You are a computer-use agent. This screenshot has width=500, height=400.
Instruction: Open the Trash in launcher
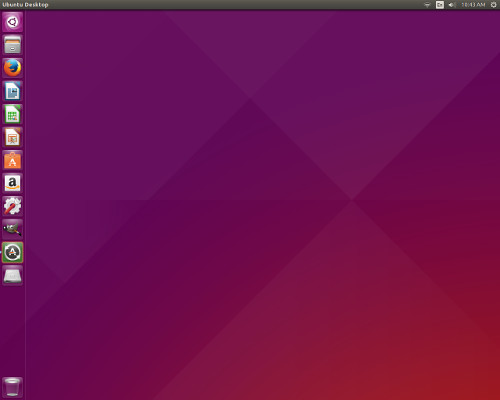[13, 387]
